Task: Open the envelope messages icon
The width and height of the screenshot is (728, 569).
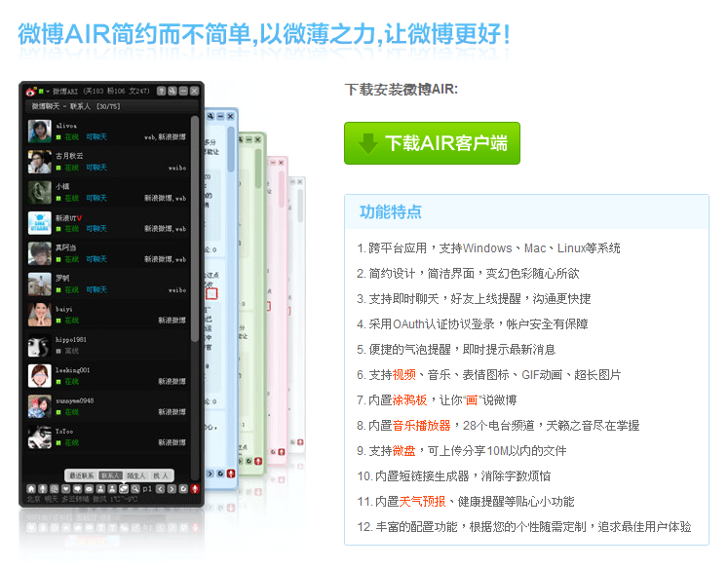Action: (89, 489)
